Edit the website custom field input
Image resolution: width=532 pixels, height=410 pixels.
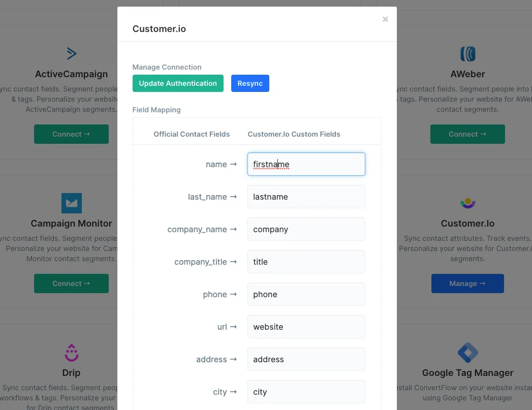306,327
